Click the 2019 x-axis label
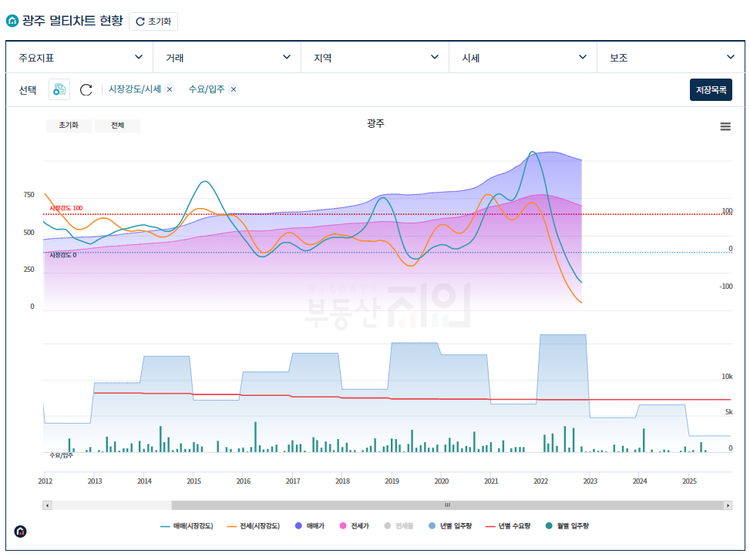The width and height of the screenshot is (750, 560). pyautogui.click(x=392, y=481)
